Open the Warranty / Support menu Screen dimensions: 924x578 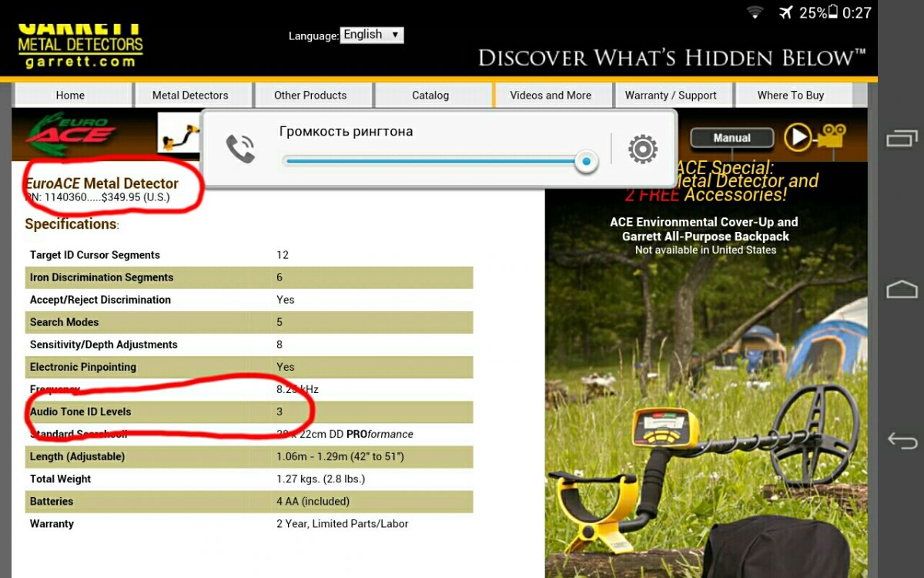pos(671,96)
